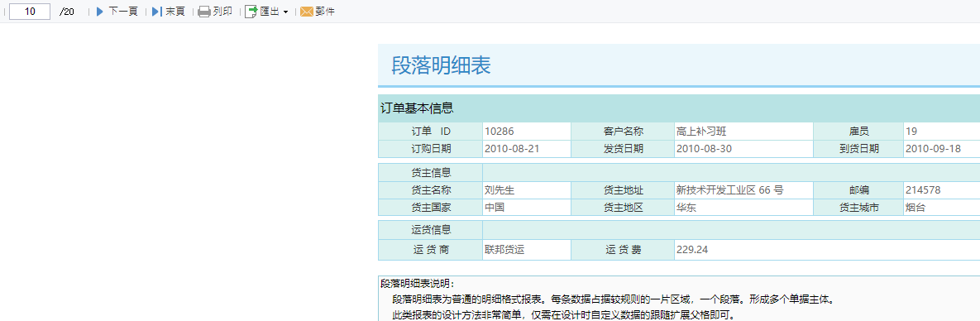The image size is (980, 321).
Task: Select the 订单基本信息 section header
Action: click(x=417, y=108)
